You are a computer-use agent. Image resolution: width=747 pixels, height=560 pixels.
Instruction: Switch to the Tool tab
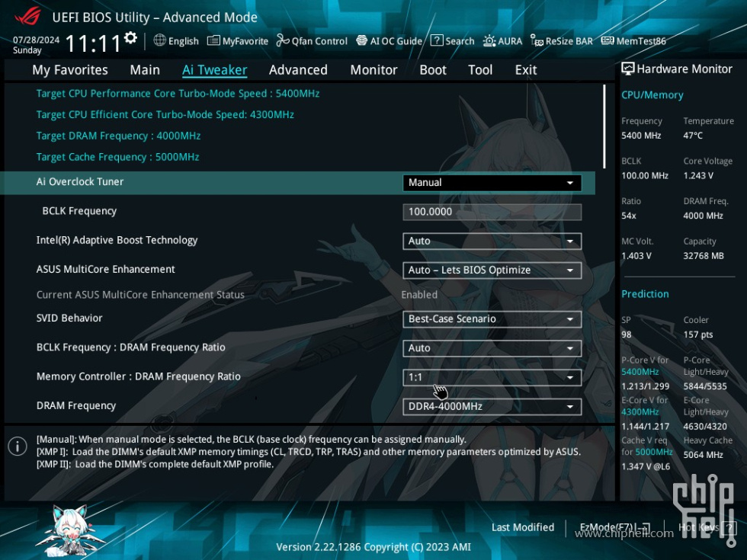pos(480,70)
